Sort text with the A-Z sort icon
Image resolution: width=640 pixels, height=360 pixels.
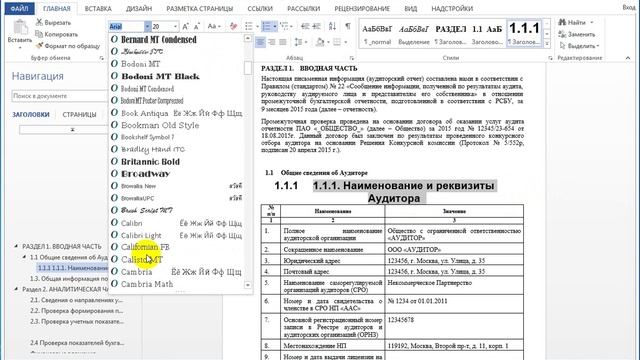click(332, 27)
